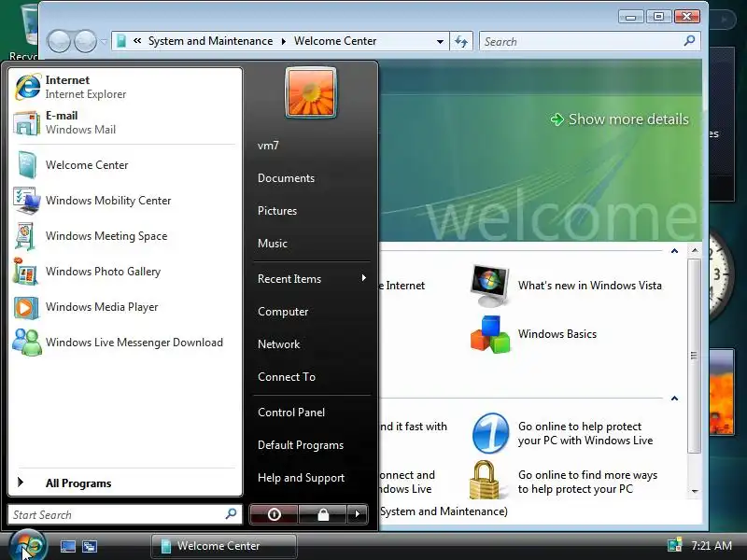Expand All Programs list
Image resolution: width=747 pixels, height=560 pixels.
tap(125, 483)
